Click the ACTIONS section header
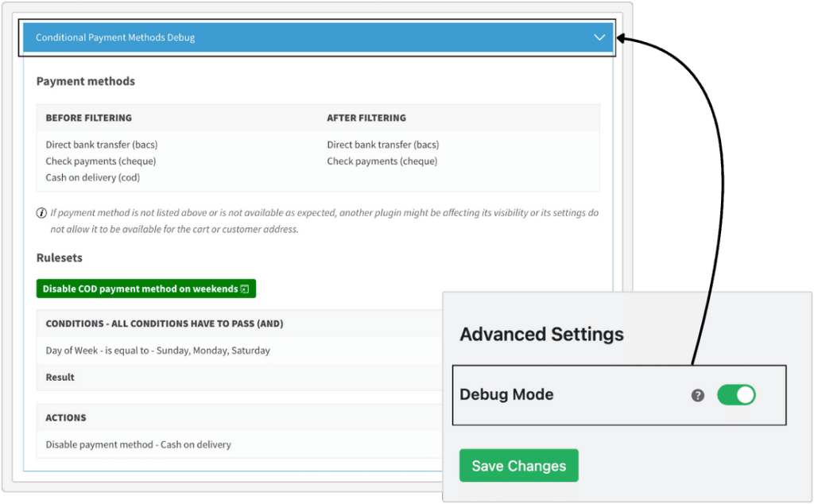Viewport: 814px width, 504px height. 66,418
